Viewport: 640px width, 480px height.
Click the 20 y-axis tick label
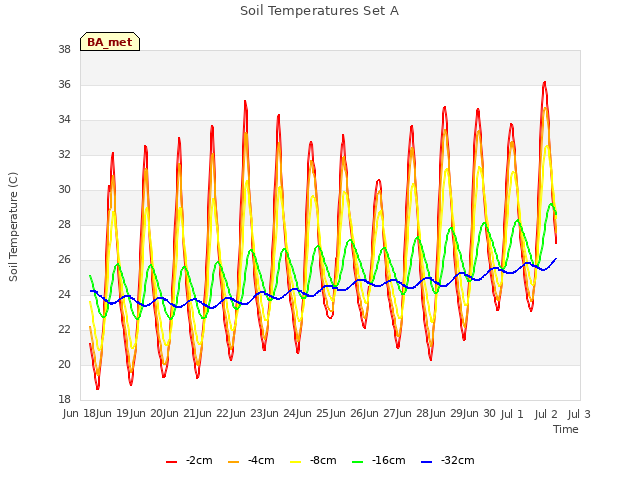coord(64,365)
